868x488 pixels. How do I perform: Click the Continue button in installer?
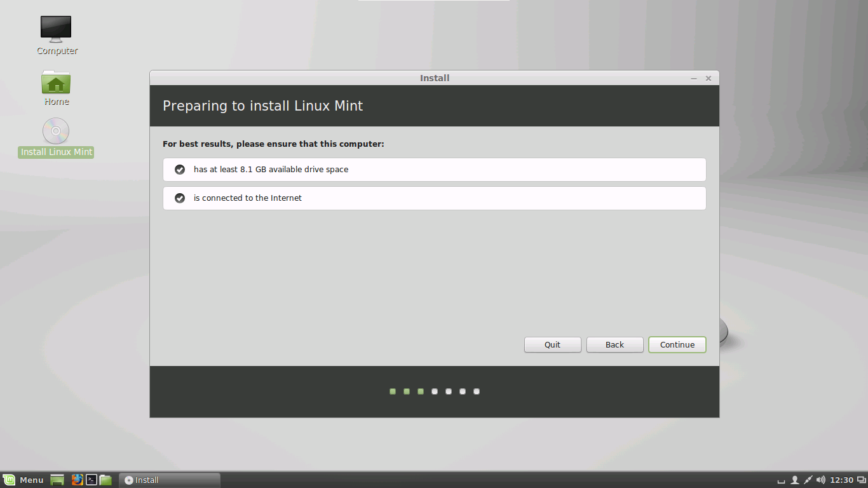click(x=677, y=344)
